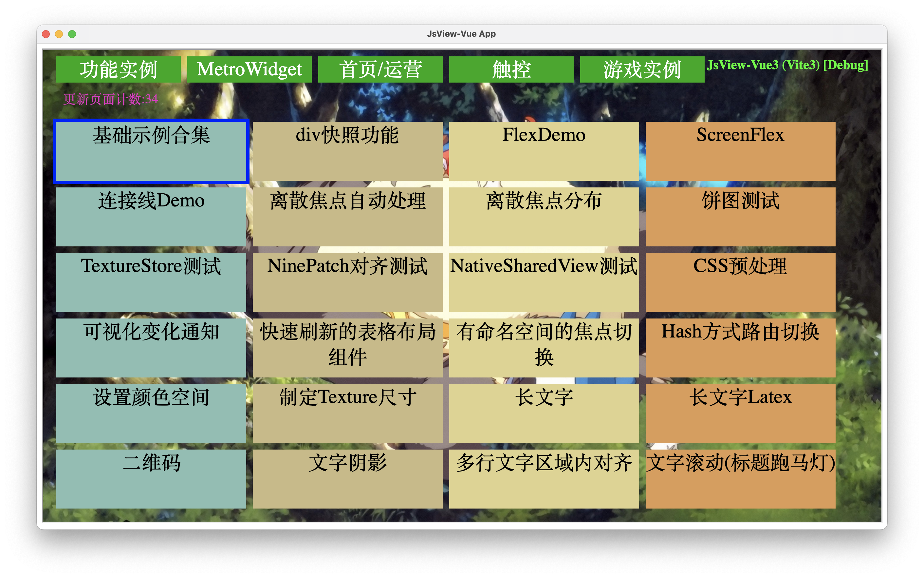Image resolution: width=924 pixels, height=578 pixels.
Task: Open the Hash方式路由切换 tile
Action: pos(740,347)
